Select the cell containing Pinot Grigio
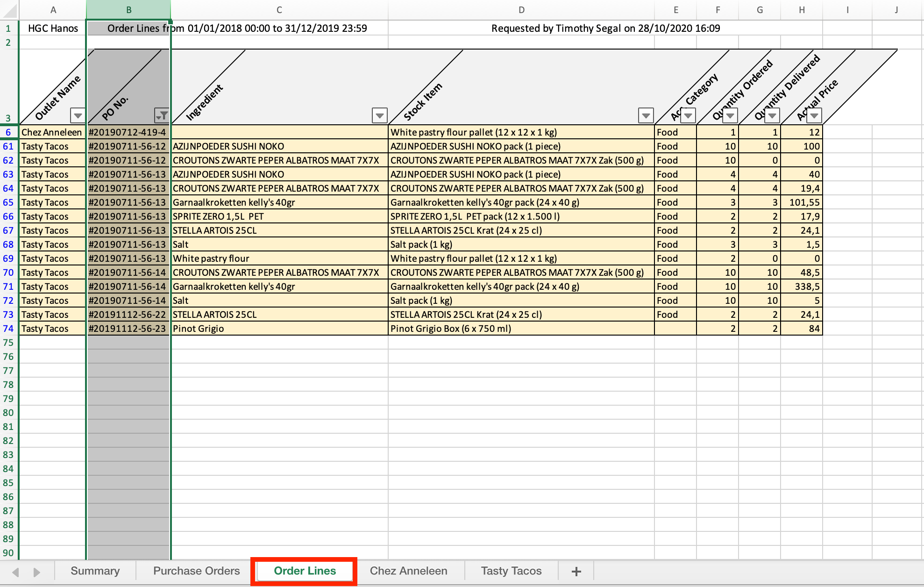Viewport: 924px width, 587px height. 279,329
